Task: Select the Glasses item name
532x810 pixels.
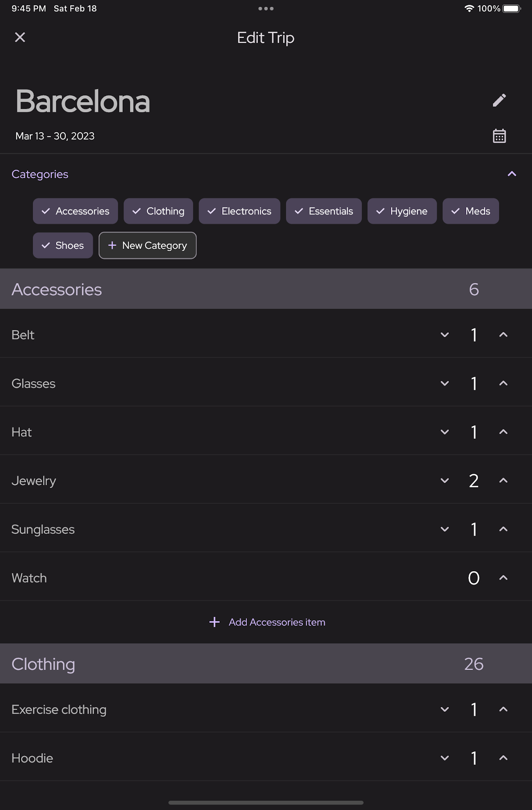Action: (x=33, y=383)
